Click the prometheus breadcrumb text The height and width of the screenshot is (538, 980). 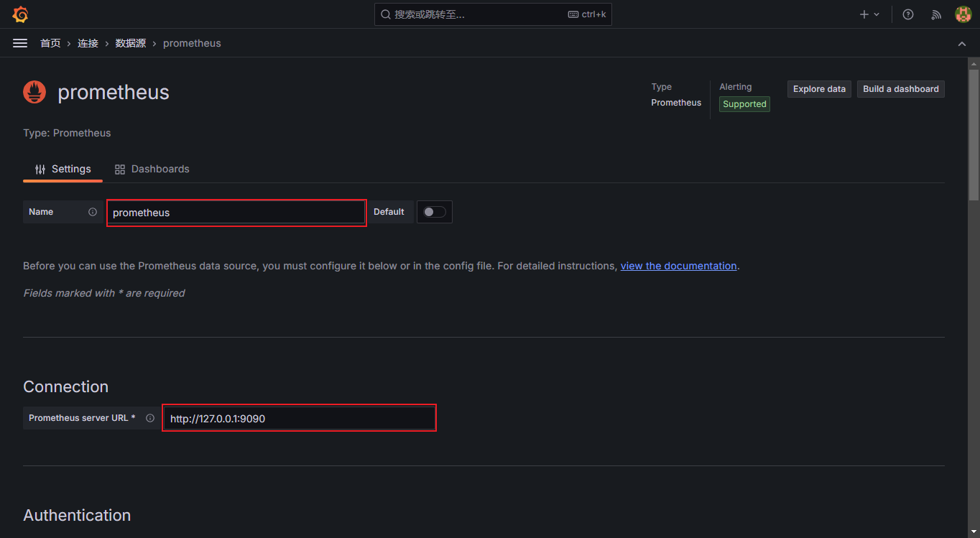[192, 43]
